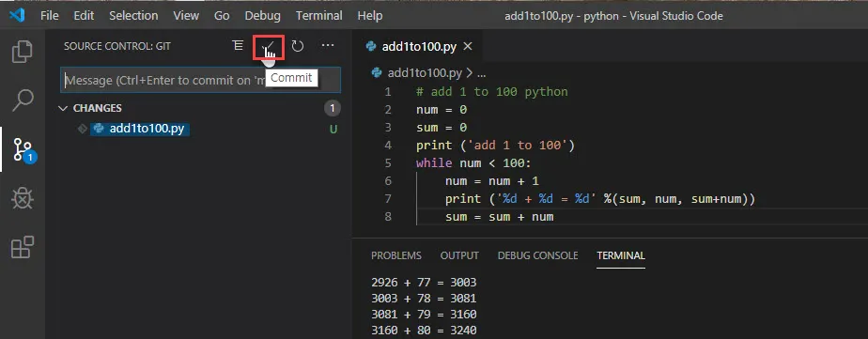Viewport: 868px width, 339px height.
Task: Click the Commit checkmark icon
Action: click(x=269, y=47)
